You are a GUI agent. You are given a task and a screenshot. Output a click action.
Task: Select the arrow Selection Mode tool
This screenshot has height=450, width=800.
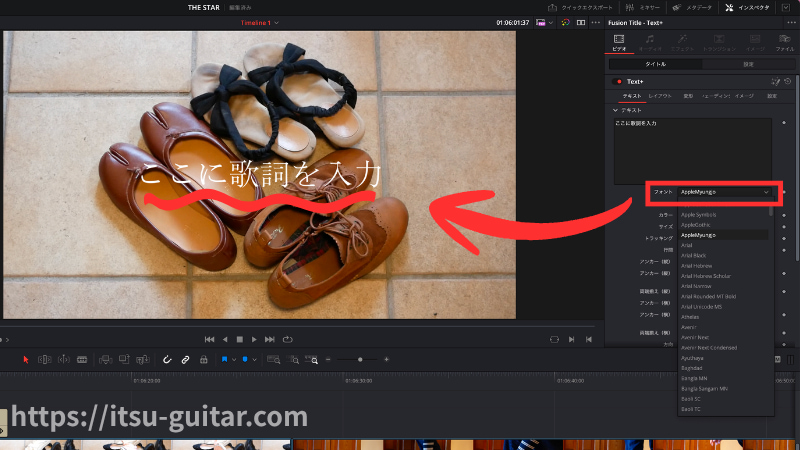pos(26,360)
